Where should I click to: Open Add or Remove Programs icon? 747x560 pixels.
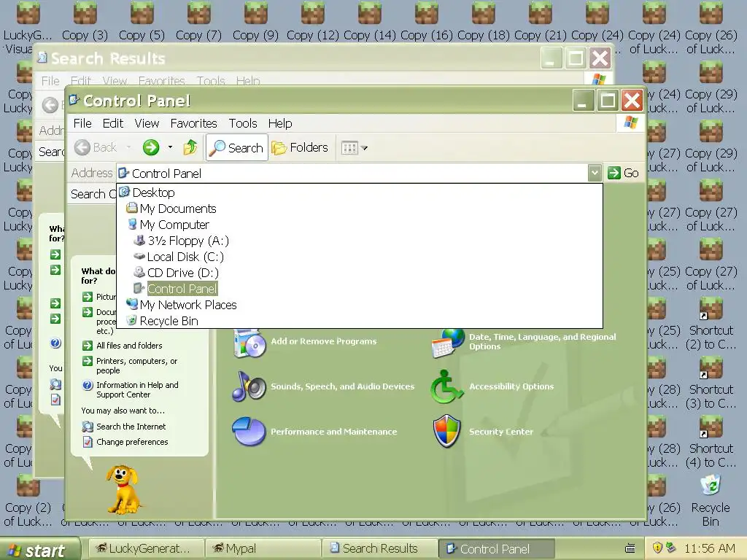249,344
